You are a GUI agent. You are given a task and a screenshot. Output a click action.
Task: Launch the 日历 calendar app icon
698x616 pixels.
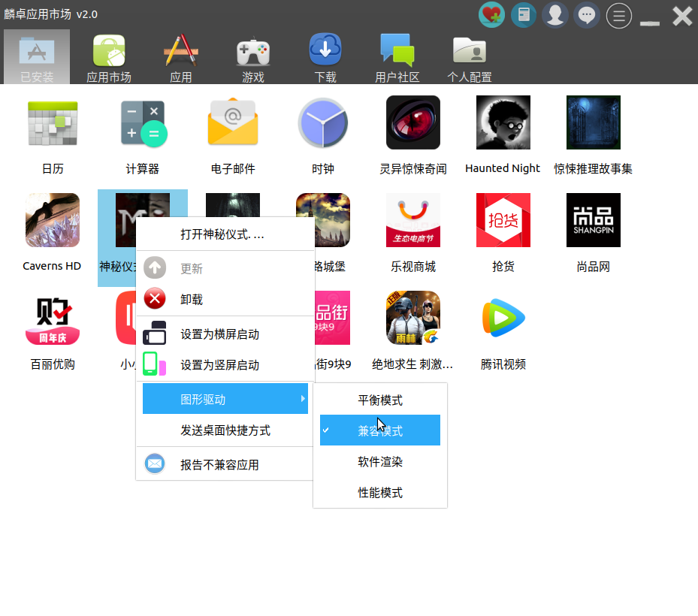pos(53,122)
